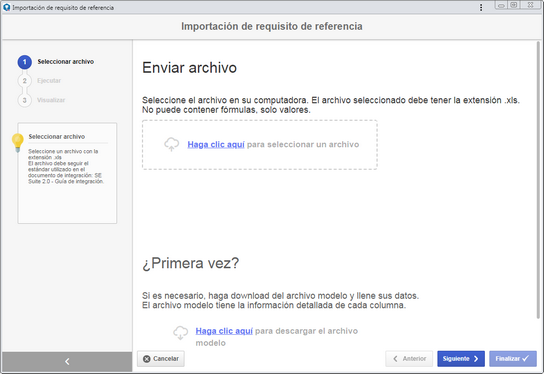Click the Finalizar button
This screenshot has height=374, width=544.
(513, 359)
